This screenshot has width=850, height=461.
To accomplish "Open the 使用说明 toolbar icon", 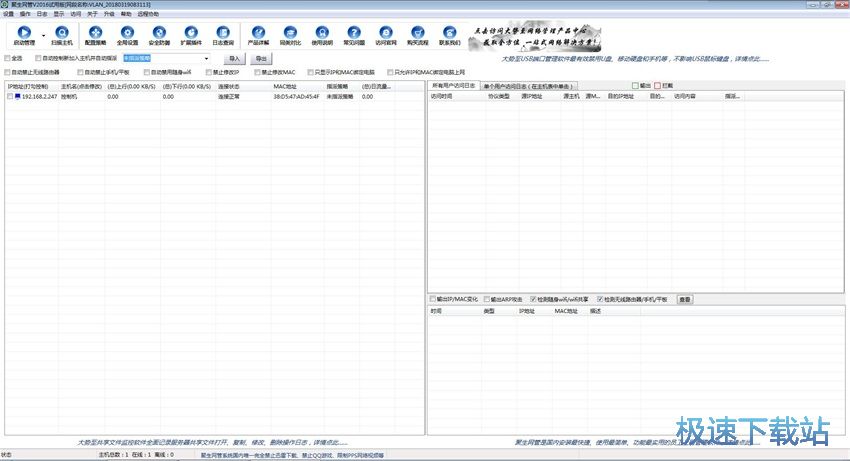I will tap(322, 33).
